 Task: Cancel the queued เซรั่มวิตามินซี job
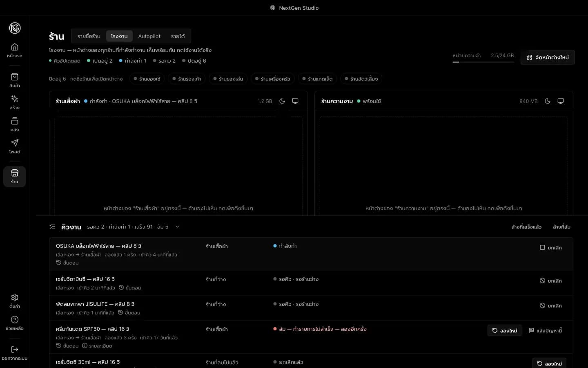tap(551, 280)
